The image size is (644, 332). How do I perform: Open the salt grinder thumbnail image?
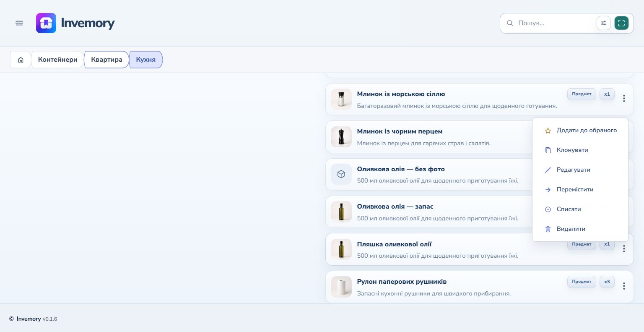(341, 99)
